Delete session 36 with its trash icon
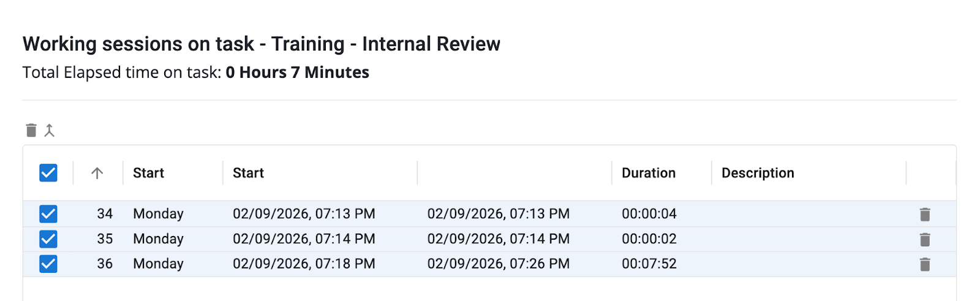 coord(925,264)
